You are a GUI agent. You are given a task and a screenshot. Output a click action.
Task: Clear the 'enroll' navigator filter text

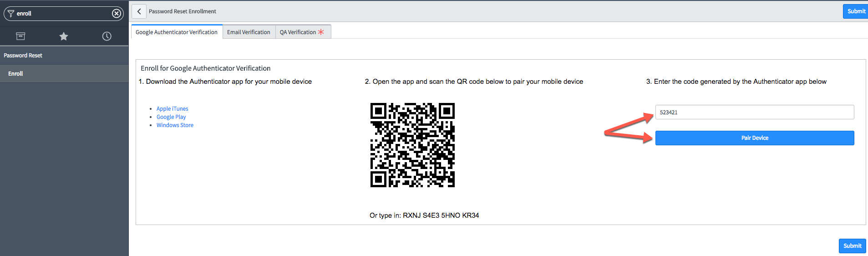(117, 14)
